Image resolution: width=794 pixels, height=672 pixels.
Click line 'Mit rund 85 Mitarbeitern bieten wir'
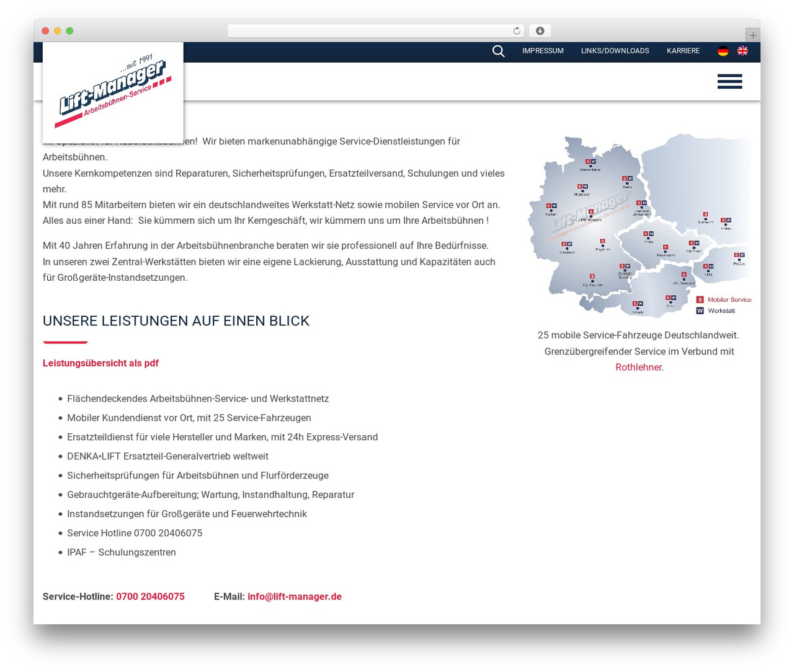[272, 205]
